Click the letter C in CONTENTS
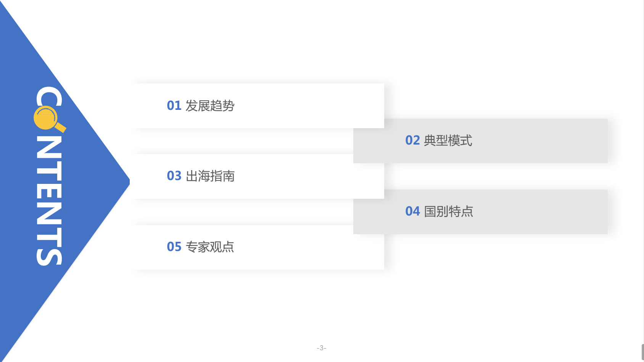Screen dimensions: 644x362 tap(49, 96)
